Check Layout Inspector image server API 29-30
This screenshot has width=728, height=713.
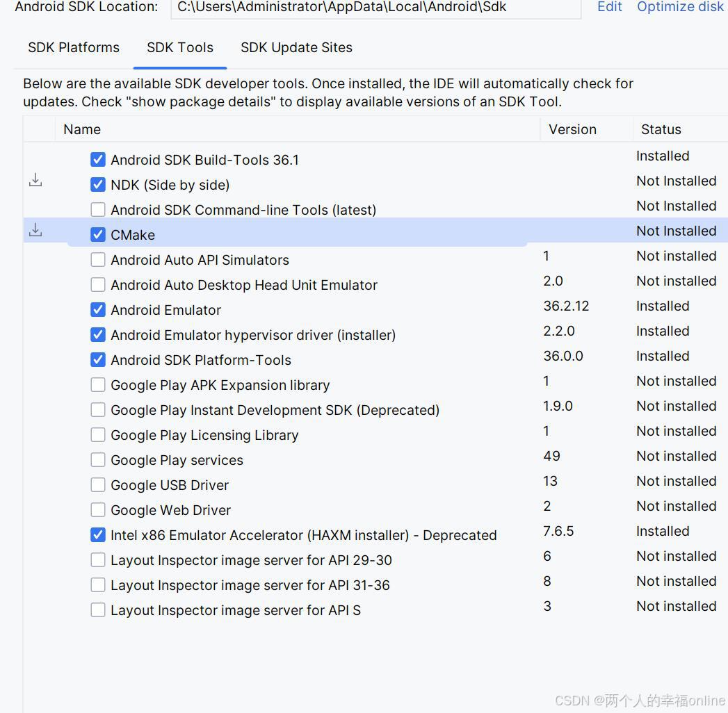98,560
